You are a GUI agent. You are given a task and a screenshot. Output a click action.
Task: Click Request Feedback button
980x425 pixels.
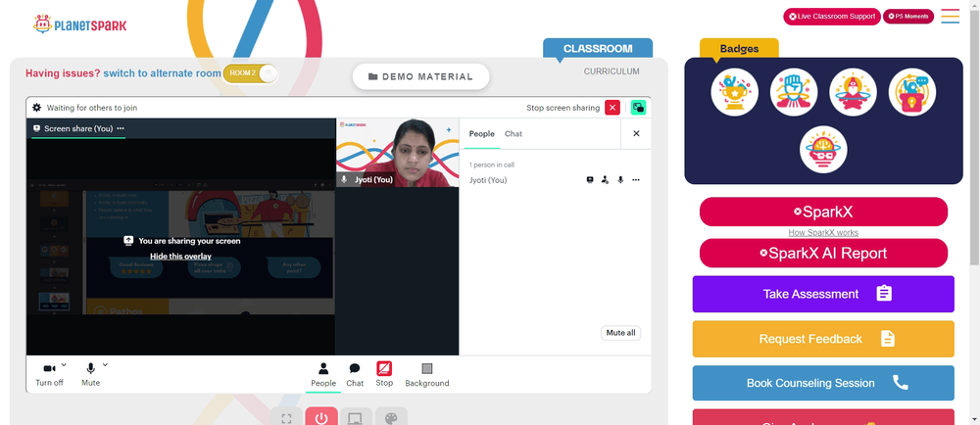pyautogui.click(x=823, y=339)
